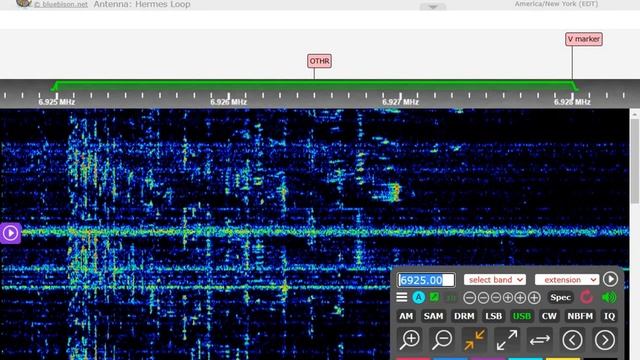
Task: Click the max zoom-out outward arrows icon
Action: (x=507, y=340)
